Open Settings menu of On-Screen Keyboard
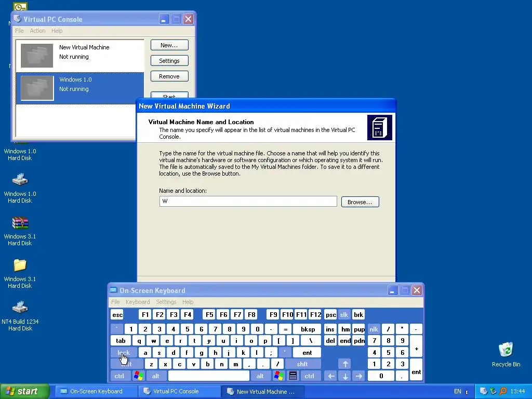Viewport: 532px width, 399px height. click(166, 302)
